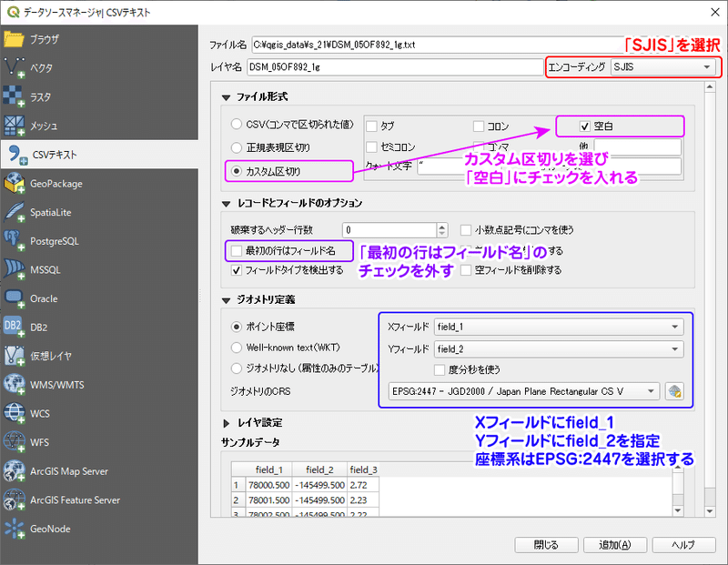Open the GeoNode source icon
The image size is (728, 565).
(14, 529)
